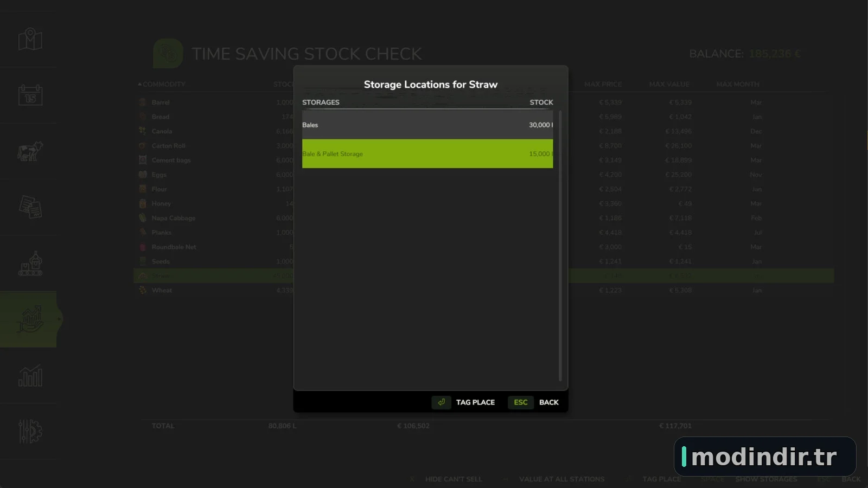Click the Canola commodity icon
The image size is (868, 488).
[143, 131]
